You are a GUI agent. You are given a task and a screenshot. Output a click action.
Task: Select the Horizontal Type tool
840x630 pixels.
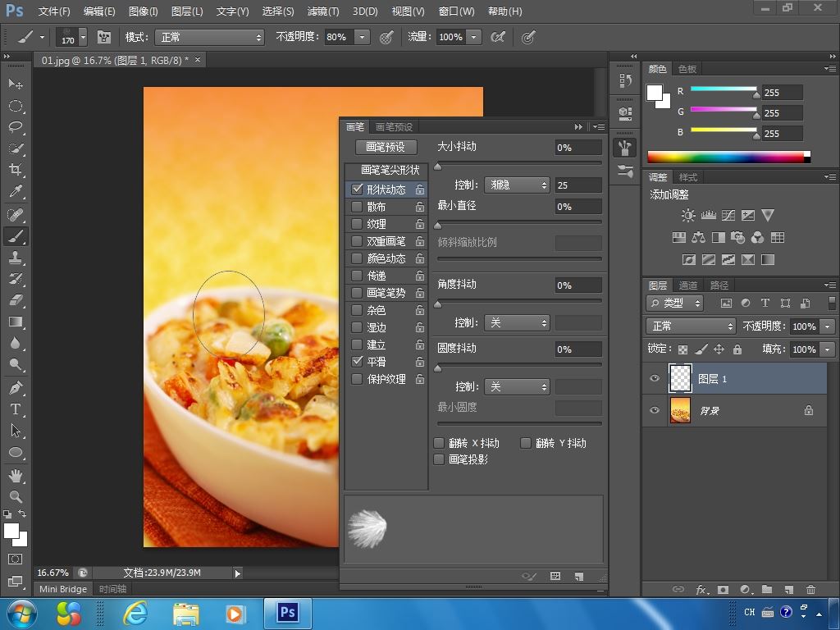point(16,409)
